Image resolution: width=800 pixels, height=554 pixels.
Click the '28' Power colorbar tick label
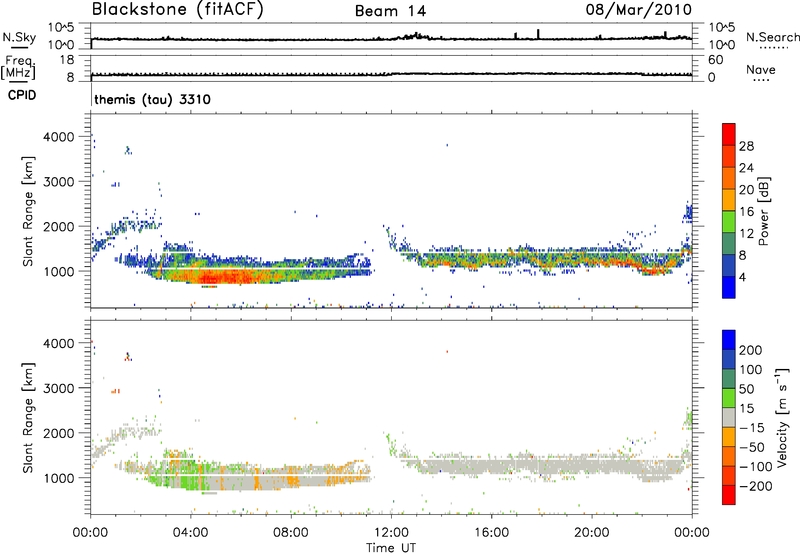(746, 146)
